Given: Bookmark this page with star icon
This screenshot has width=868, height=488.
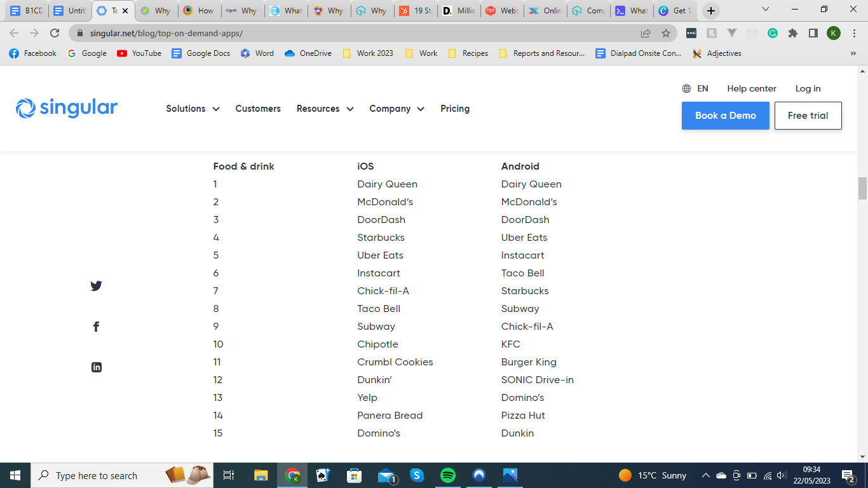Looking at the screenshot, I should coord(665,33).
